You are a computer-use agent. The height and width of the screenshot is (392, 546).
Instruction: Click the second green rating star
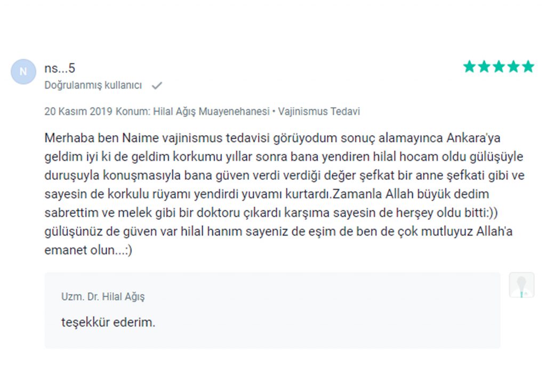484,67
